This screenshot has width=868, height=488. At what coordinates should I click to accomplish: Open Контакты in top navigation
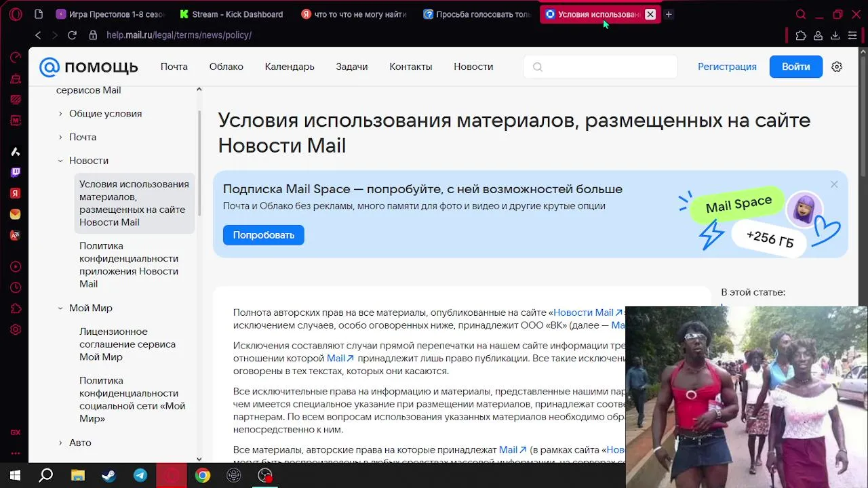[411, 66]
